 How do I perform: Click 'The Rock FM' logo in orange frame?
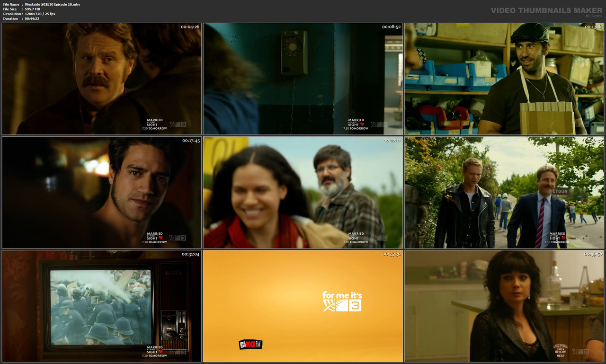(250, 345)
